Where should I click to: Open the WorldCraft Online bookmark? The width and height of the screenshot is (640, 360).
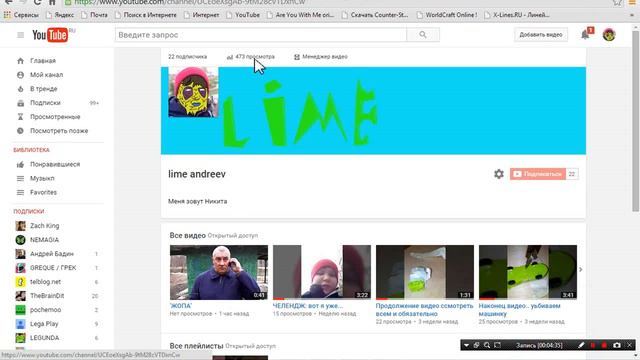click(447, 15)
